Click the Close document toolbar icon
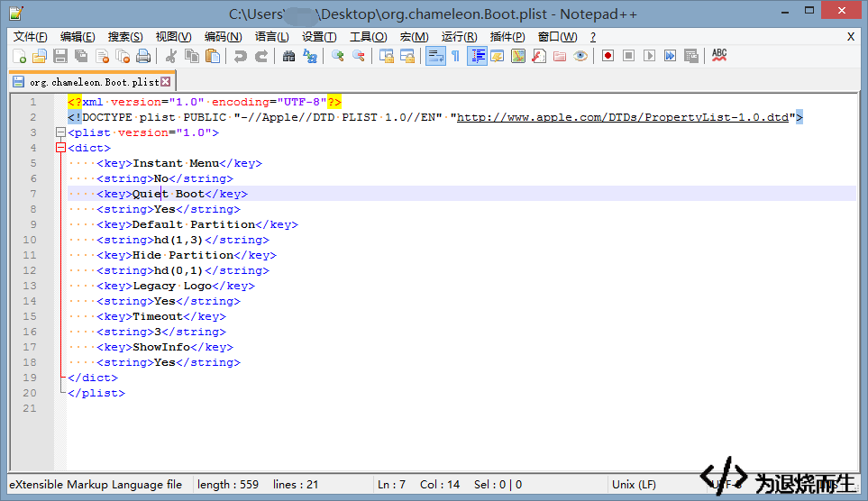868x501 pixels. [103, 56]
